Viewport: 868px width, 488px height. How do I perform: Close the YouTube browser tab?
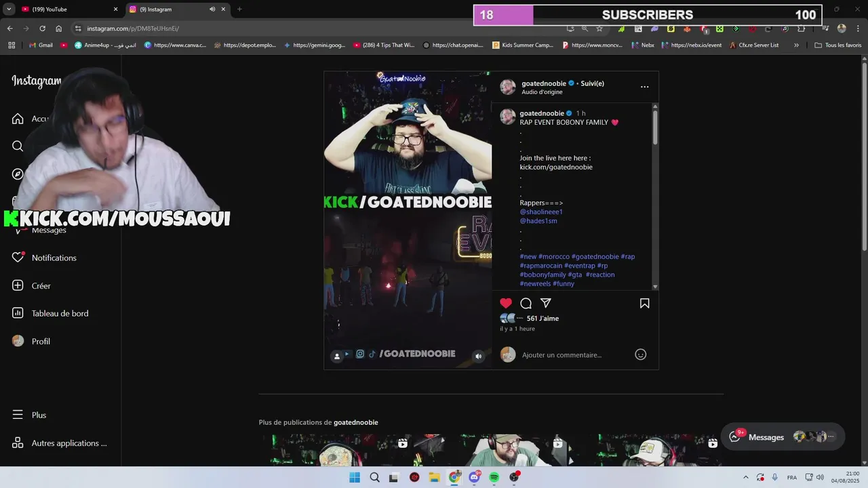pos(115,9)
